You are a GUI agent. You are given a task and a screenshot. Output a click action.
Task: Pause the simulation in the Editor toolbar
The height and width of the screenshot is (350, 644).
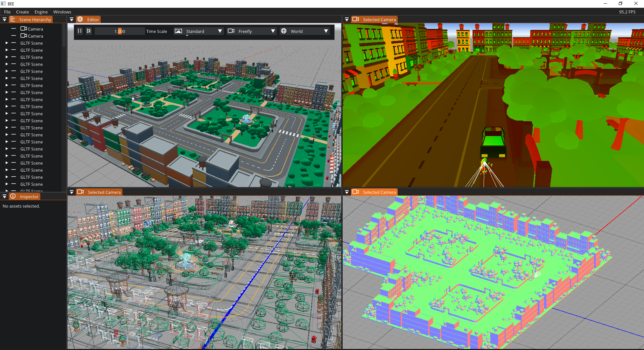point(80,31)
